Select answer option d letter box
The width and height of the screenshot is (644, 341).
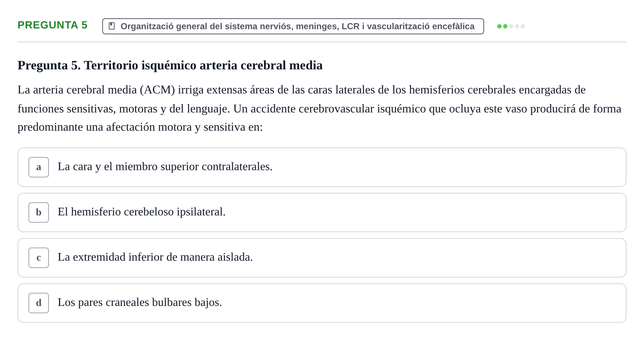pos(39,303)
